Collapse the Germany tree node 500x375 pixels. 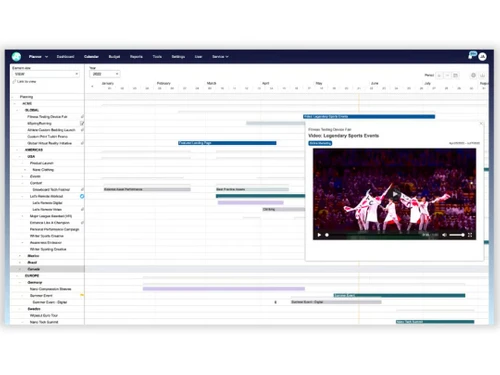(x=20, y=282)
